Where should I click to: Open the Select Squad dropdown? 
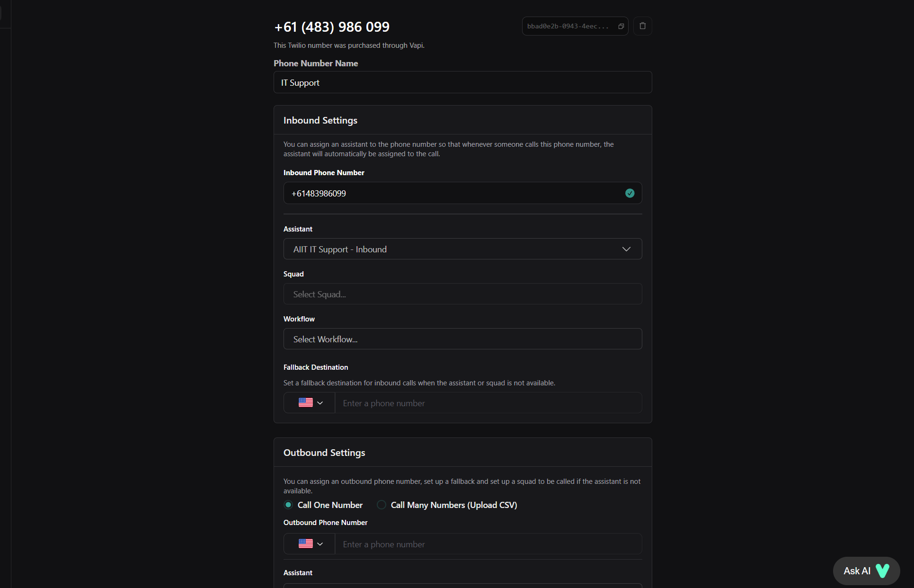[462, 294]
